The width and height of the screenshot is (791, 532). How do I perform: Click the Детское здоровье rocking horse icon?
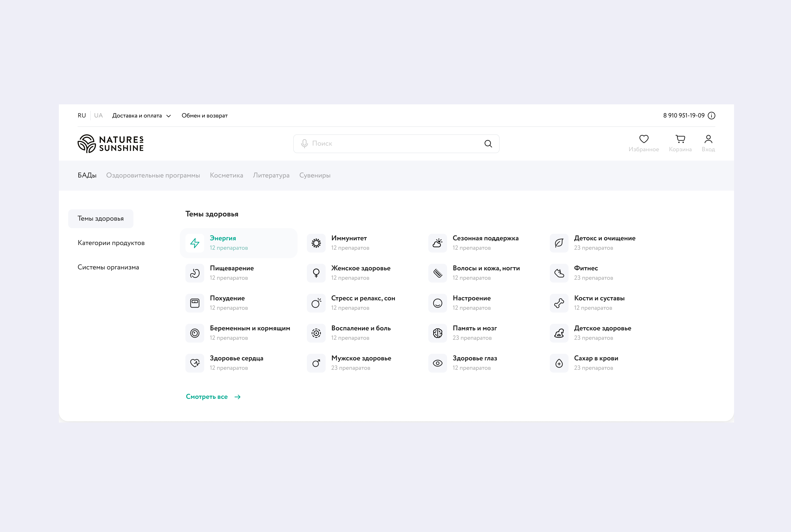(x=559, y=333)
